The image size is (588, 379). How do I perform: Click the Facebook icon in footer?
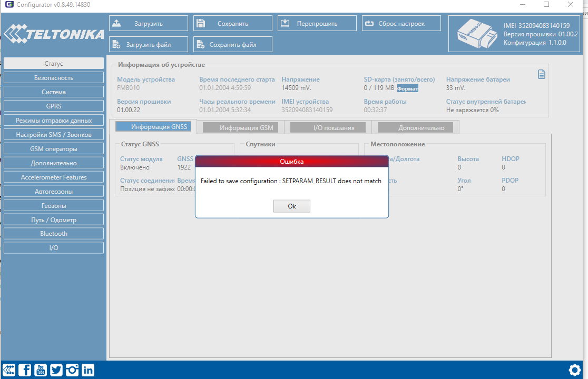[25, 370]
